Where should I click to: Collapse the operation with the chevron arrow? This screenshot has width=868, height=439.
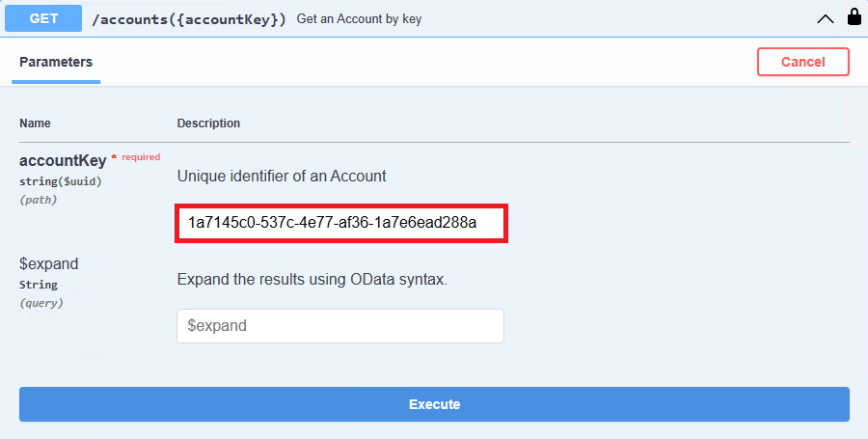[826, 17]
